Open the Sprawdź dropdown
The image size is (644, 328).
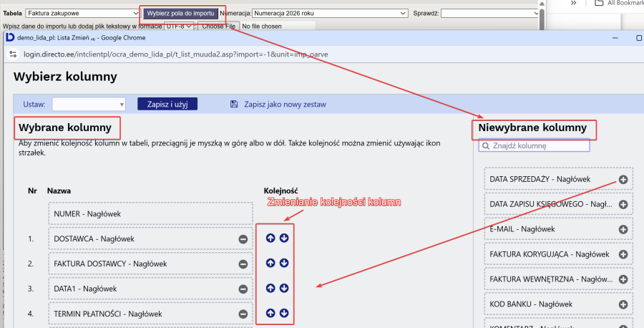coord(490,13)
